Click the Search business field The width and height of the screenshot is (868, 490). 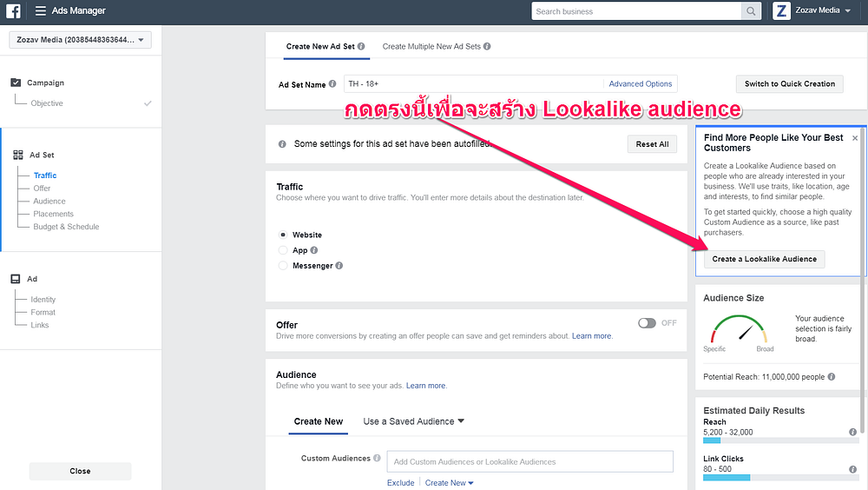click(636, 11)
